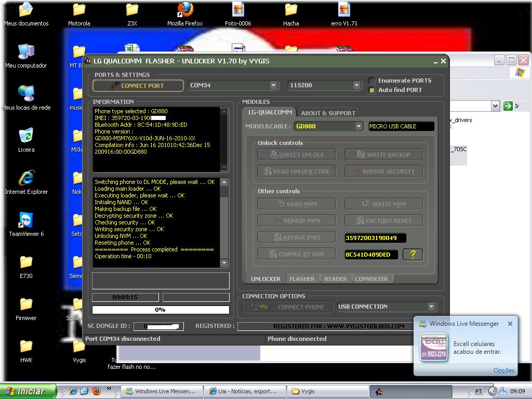Open Meus documentos desktop icon
Image resolution: width=532 pixels, height=399 pixels.
tap(26, 14)
